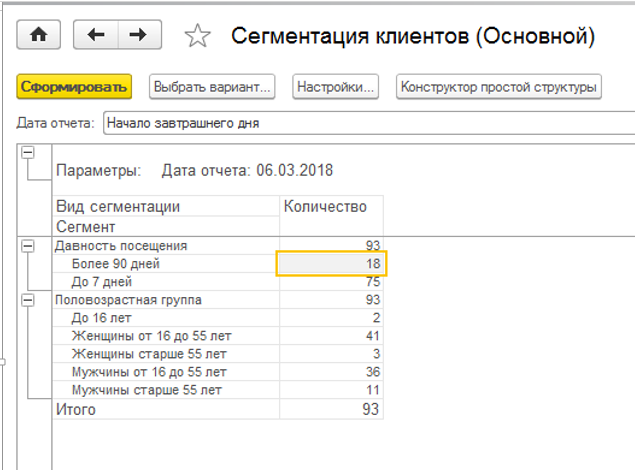Select the Более 90 дней row
This screenshot has height=470, width=635.
click(116, 264)
